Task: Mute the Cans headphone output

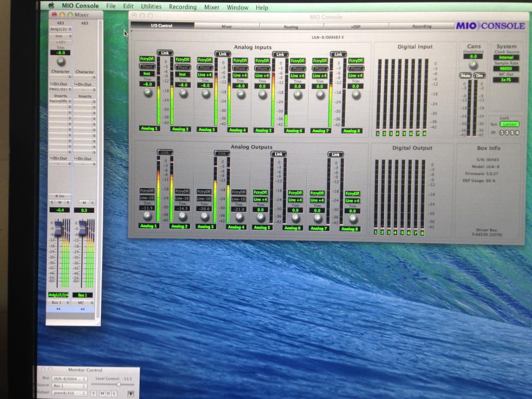Action: (x=465, y=75)
